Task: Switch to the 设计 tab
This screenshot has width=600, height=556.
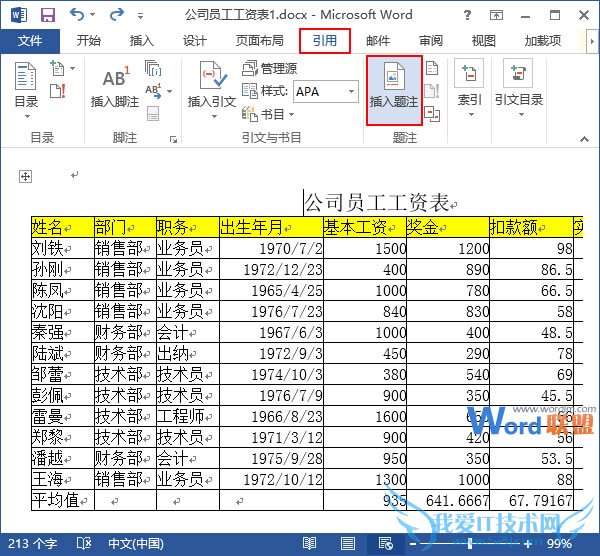Action: (194, 41)
